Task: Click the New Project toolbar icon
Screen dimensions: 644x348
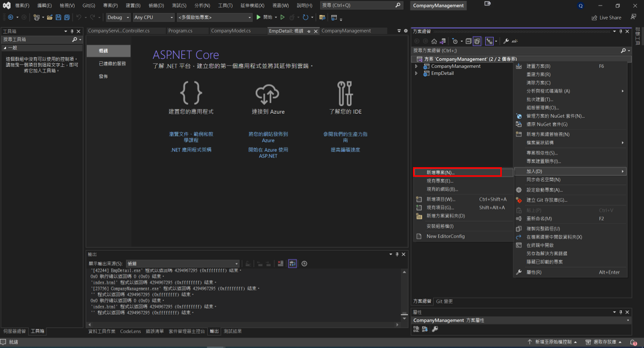Action: click(36, 17)
